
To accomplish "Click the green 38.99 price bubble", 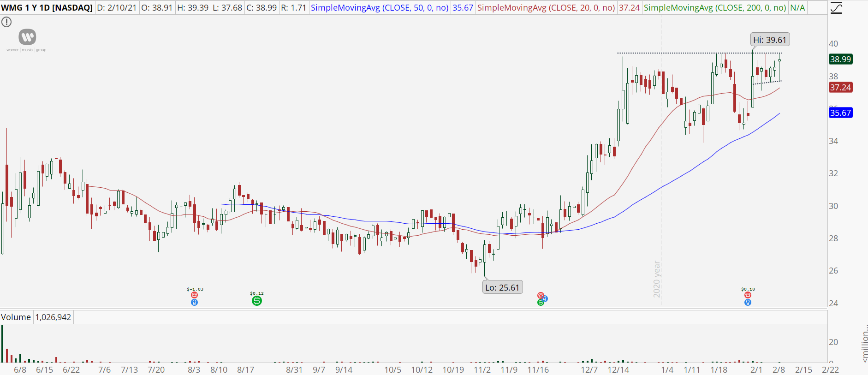I will click(840, 59).
